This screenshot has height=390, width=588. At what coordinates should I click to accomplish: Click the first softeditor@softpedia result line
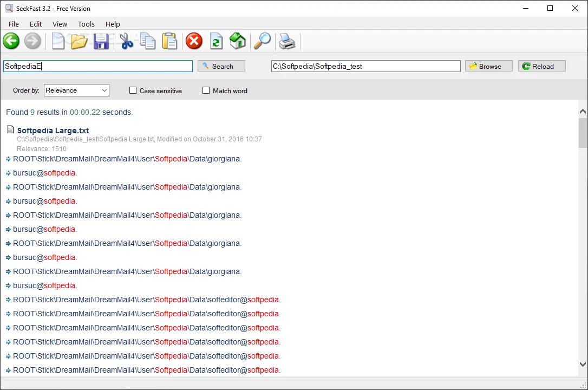coord(143,300)
